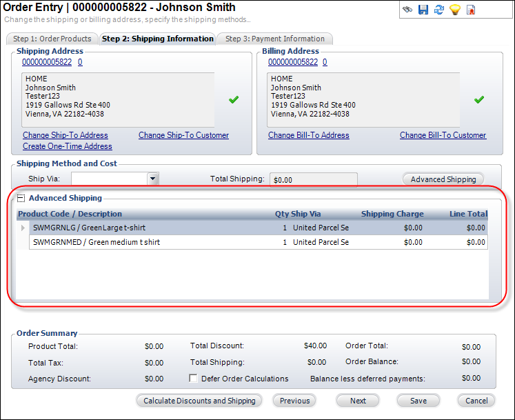515x420 pixels.
Task: Click the row arrow beside SWMGRNLG product
Action: [23, 228]
